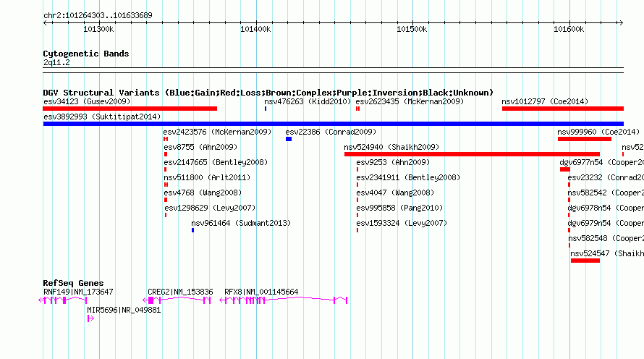Click esv4768 (Wang2008) label
The image size is (644, 359).
203,193
